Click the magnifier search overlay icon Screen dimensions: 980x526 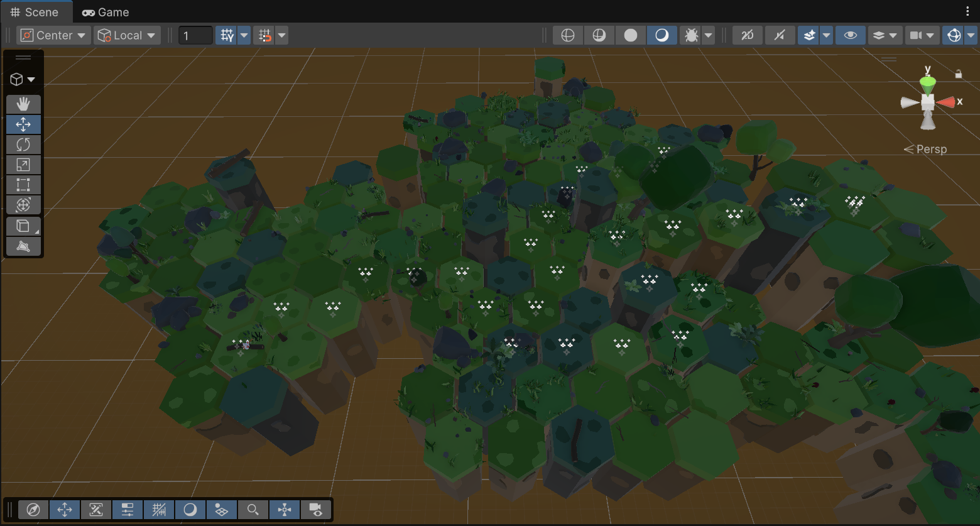tap(253, 510)
